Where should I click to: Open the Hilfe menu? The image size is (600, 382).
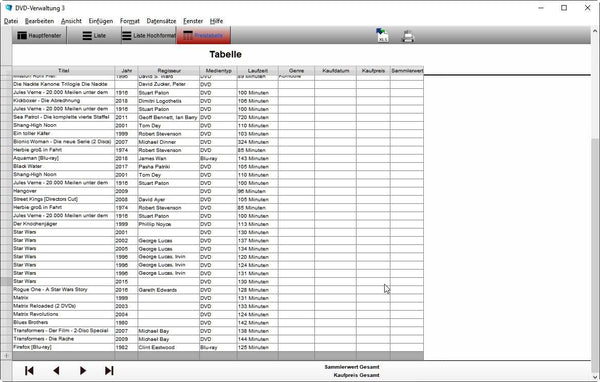[x=216, y=21]
